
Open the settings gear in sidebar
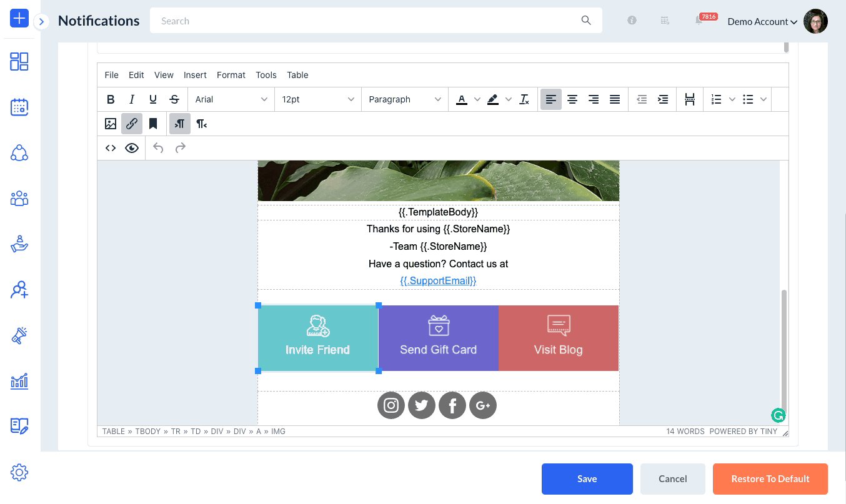coord(19,473)
